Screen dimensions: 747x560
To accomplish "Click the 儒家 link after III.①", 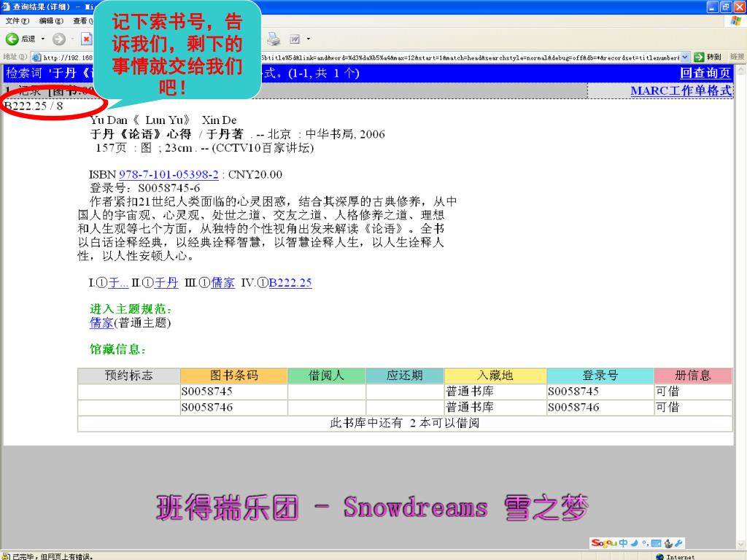I will [223, 283].
